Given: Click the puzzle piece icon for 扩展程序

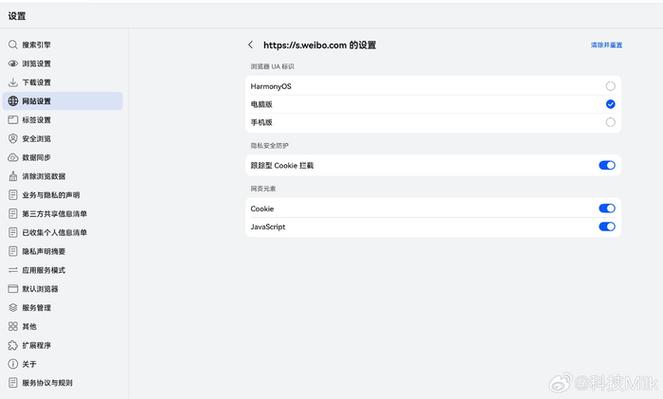Looking at the screenshot, I should tap(13, 345).
